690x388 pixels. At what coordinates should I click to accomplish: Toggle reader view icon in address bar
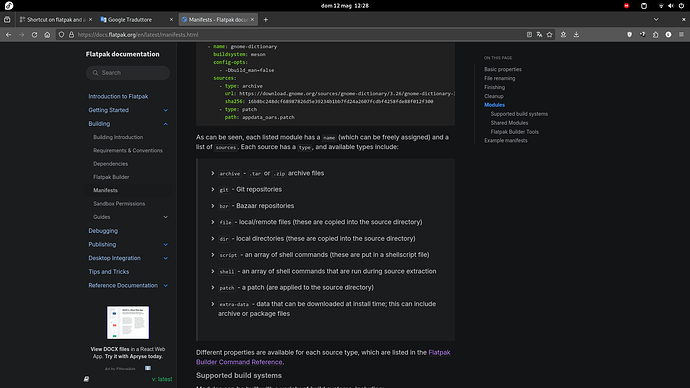tap(529, 34)
